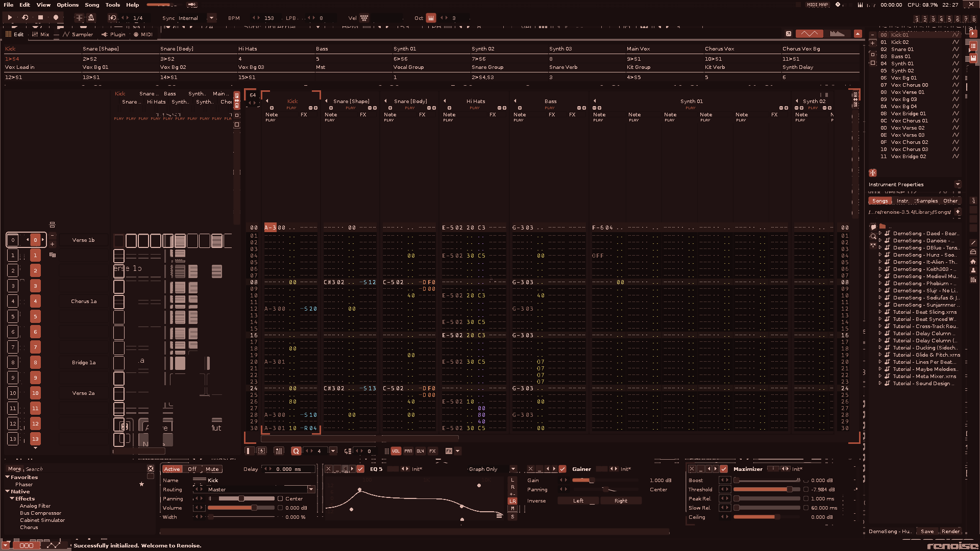980x551 pixels.
Task: Set Gainer Inverse Right button
Action: pos(621,500)
